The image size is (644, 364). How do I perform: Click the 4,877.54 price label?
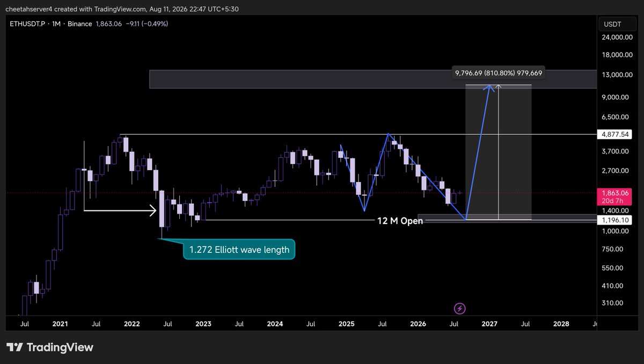click(x=616, y=134)
